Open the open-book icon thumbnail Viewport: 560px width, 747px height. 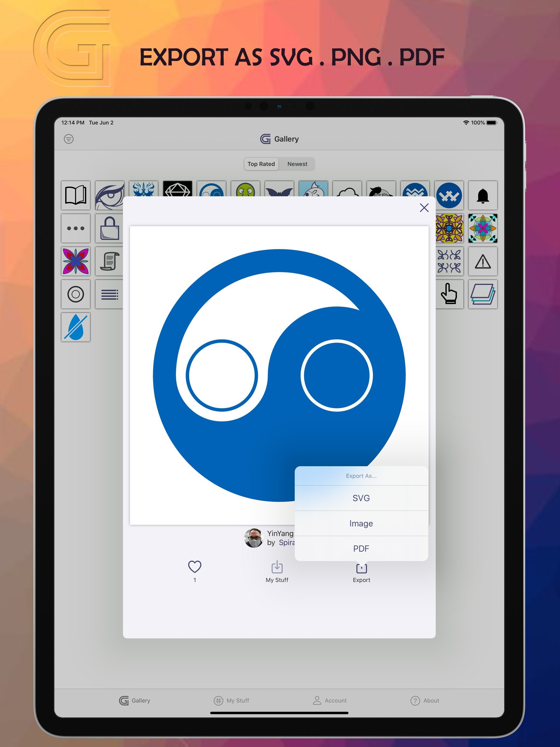pyautogui.click(x=76, y=195)
